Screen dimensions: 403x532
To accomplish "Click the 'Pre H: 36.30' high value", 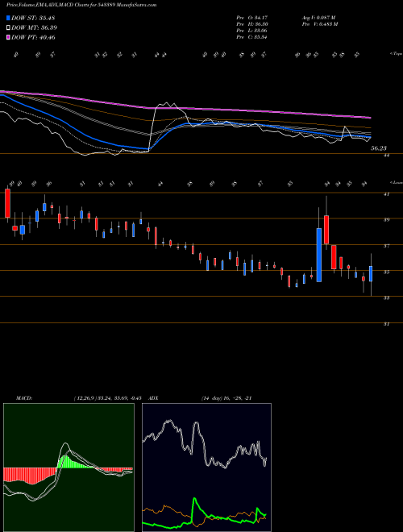I will tap(252, 24).
